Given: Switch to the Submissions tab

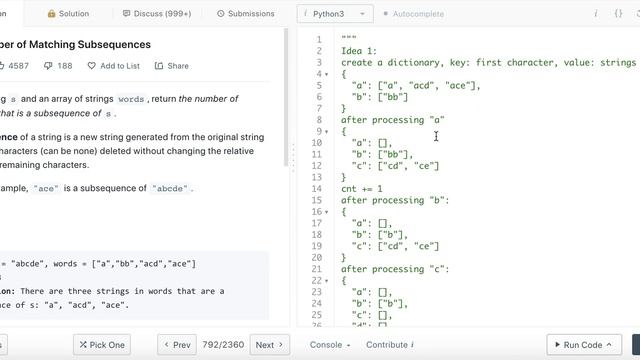Looking at the screenshot, I should (x=246, y=13).
